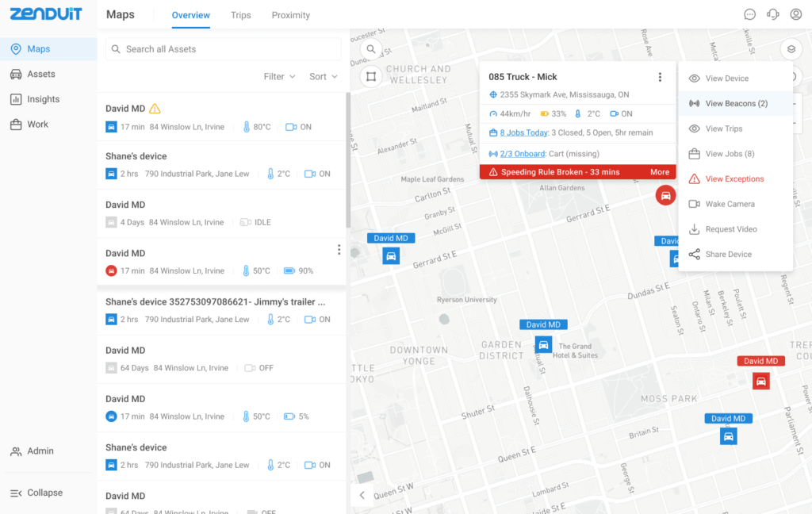Select View Jobs (8) menu entry

[x=735, y=154]
